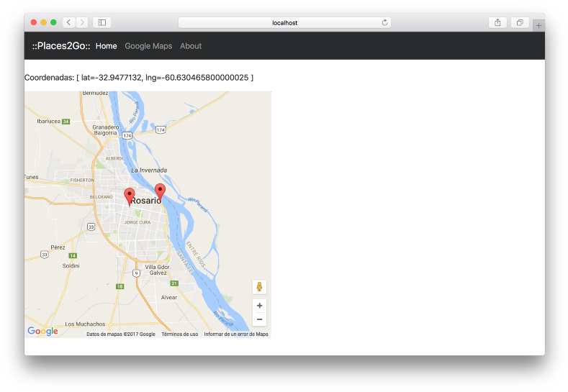Go back with the browser back arrow
Image resolution: width=568 pixels, height=392 pixels.
(x=69, y=22)
